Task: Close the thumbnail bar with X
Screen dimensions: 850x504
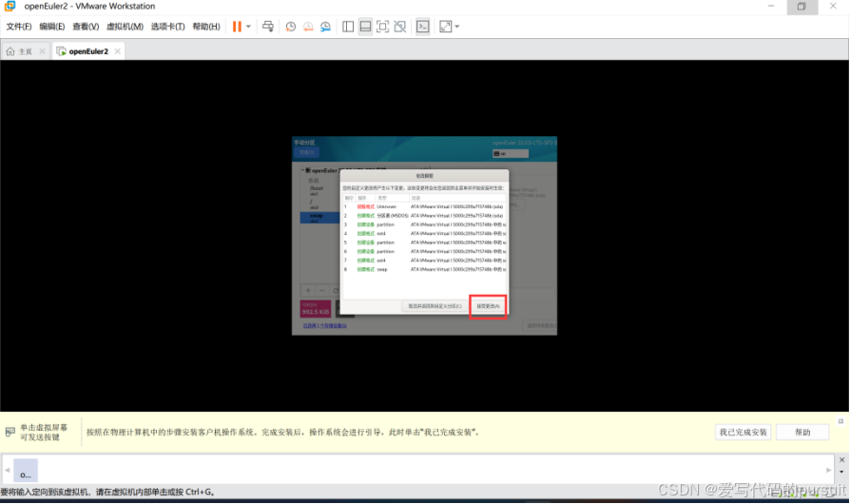Action: (x=841, y=459)
